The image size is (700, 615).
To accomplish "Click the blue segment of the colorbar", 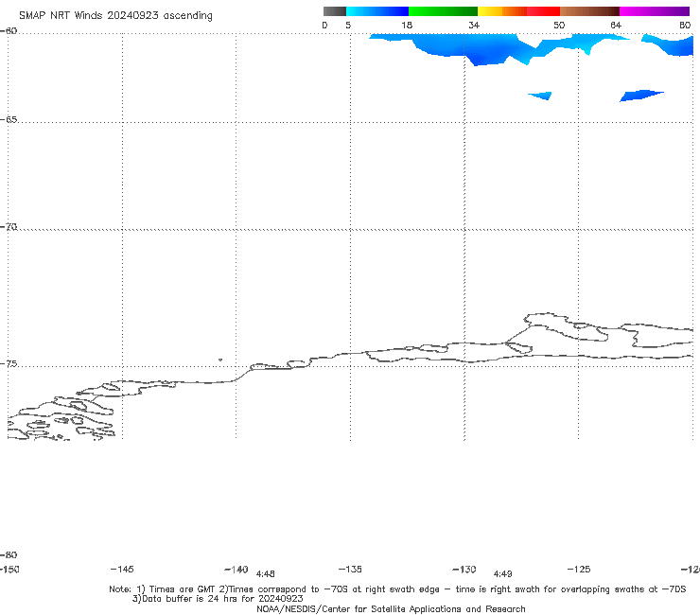I will click(377, 11).
